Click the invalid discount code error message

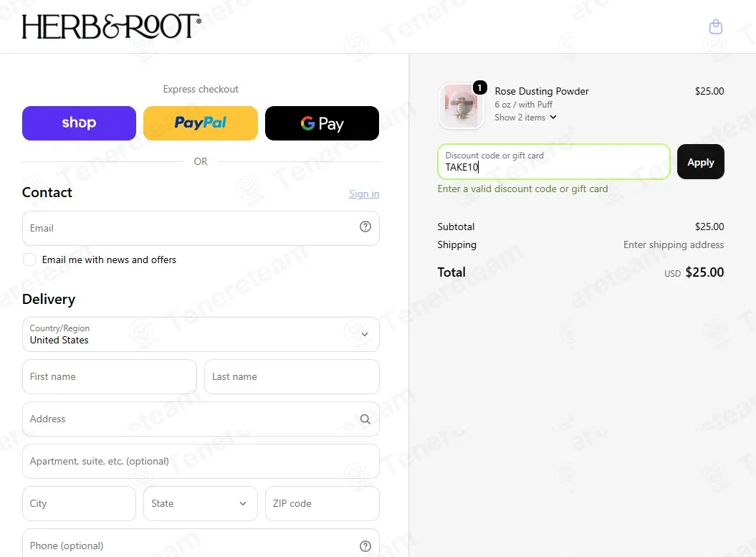click(522, 189)
